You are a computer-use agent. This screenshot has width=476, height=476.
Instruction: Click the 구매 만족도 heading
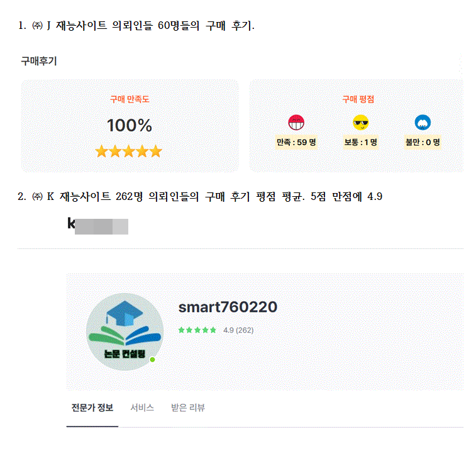tap(130, 99)
